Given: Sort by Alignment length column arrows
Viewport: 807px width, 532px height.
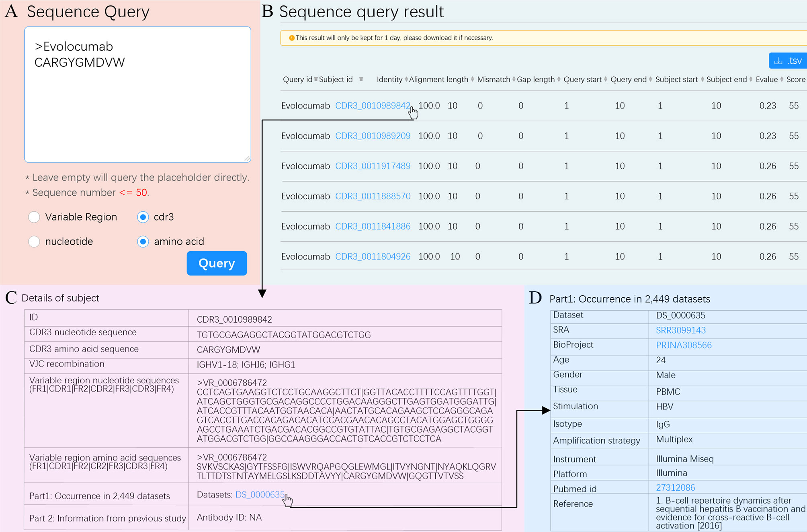Looking at the screenshot, I should coord(472,79).
